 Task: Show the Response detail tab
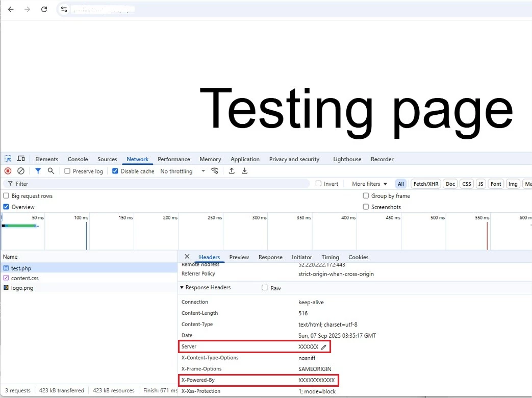[270, 257]
